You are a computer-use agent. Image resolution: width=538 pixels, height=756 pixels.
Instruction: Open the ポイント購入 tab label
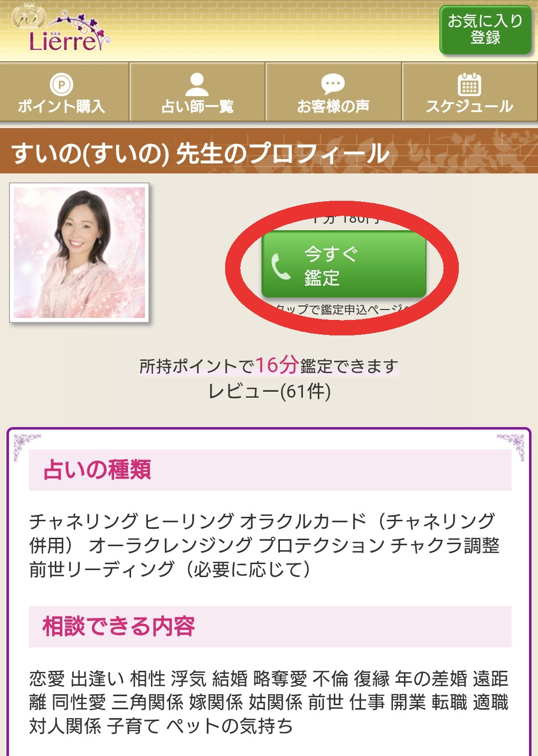coord(62,106)
